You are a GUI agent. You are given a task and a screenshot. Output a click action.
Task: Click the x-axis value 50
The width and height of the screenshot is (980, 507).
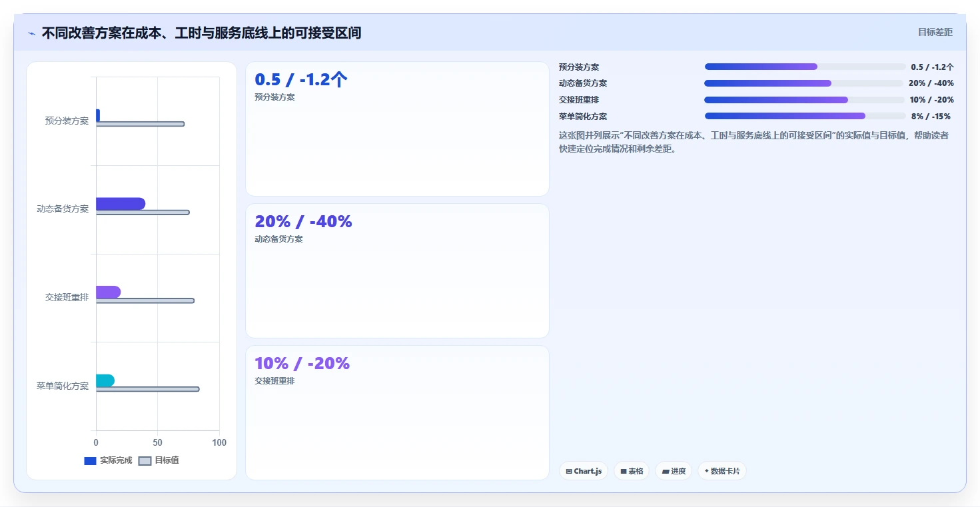point(157,442)
